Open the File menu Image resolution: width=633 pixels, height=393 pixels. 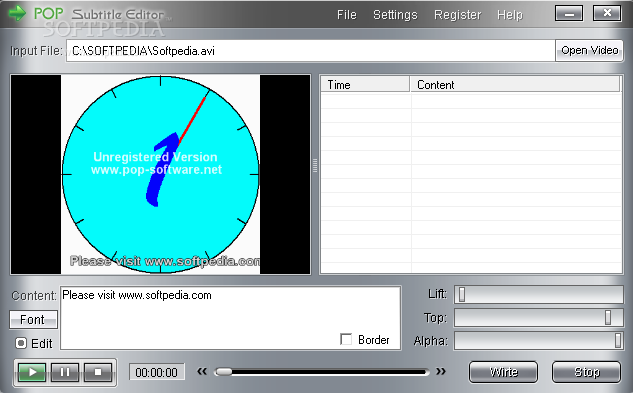[x=347, y=15]
